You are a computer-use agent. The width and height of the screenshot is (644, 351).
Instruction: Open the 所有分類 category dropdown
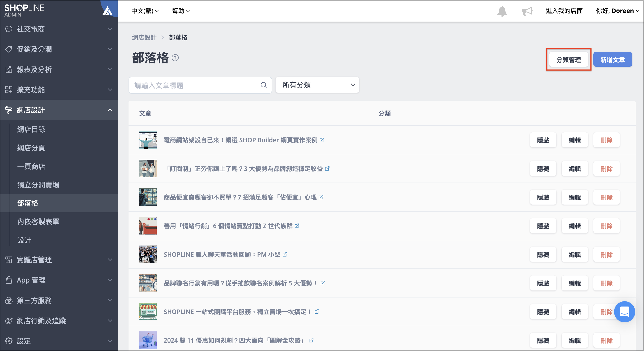(x=317, y=85)
